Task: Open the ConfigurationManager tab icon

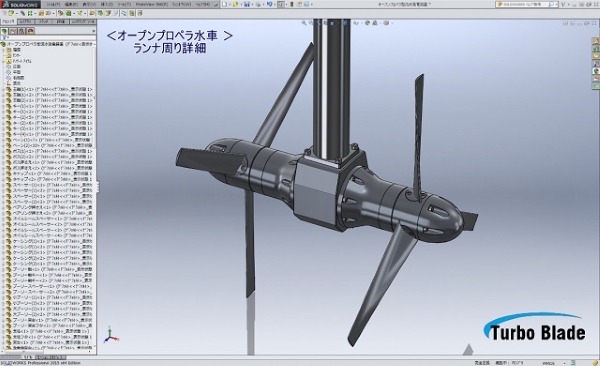Action: 22,31
